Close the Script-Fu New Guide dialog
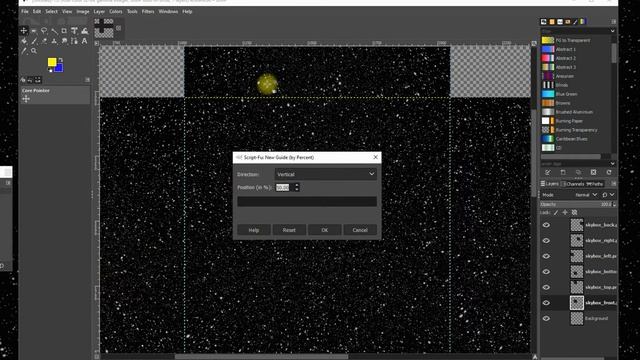640x360 pixels. click(x=376, y=157)
